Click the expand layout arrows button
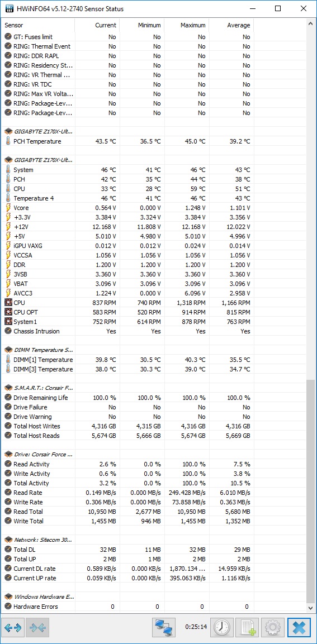Image resolution: width=317 pixels, height=644 pixels. click(x=13, y=628)
